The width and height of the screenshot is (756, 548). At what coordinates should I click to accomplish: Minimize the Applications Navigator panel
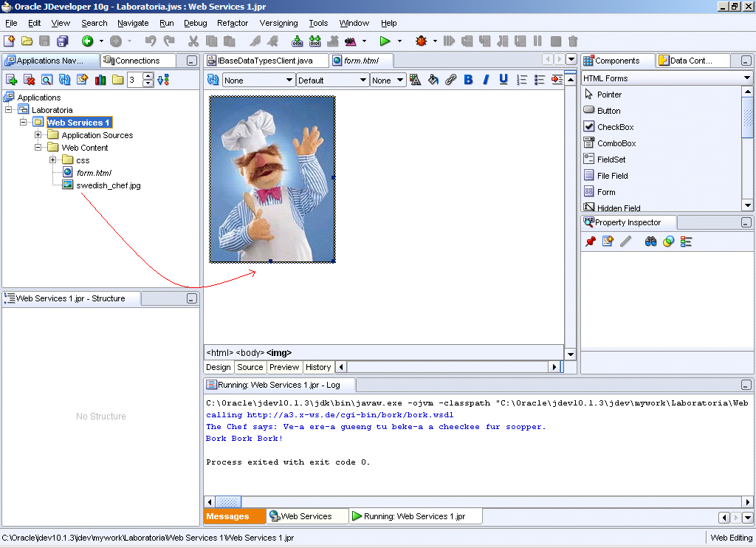coord(191,61)
